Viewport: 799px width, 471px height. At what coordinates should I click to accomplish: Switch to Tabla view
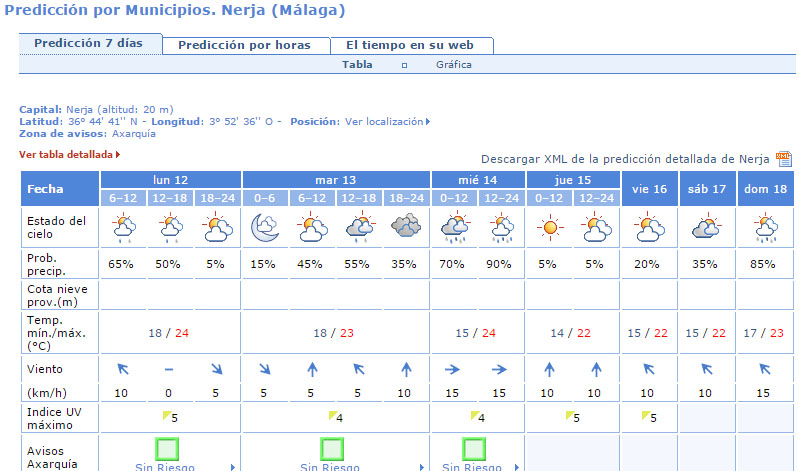point(357,65)
